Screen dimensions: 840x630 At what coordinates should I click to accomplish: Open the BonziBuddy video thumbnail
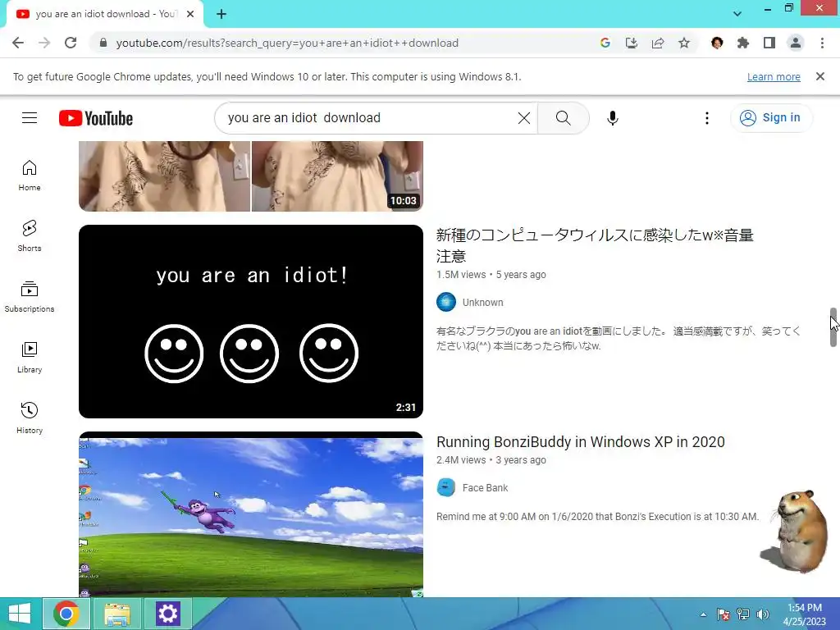pyautogui.click(x=251, y=514)
